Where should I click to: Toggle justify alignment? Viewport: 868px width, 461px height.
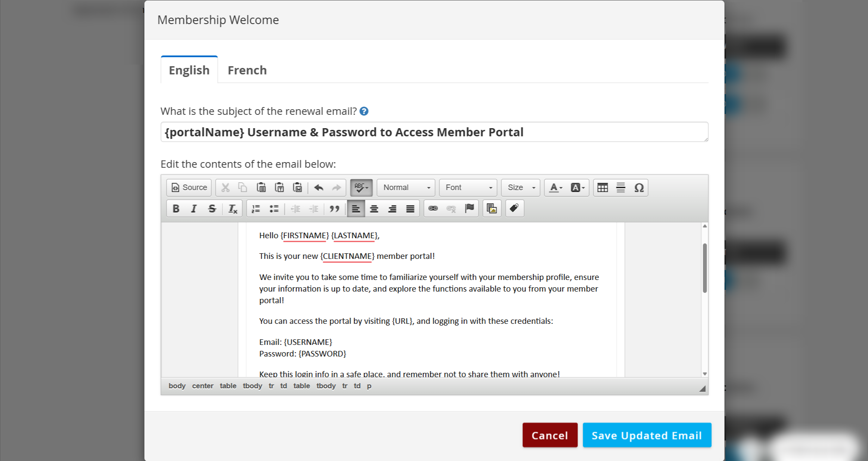(410, 209)
